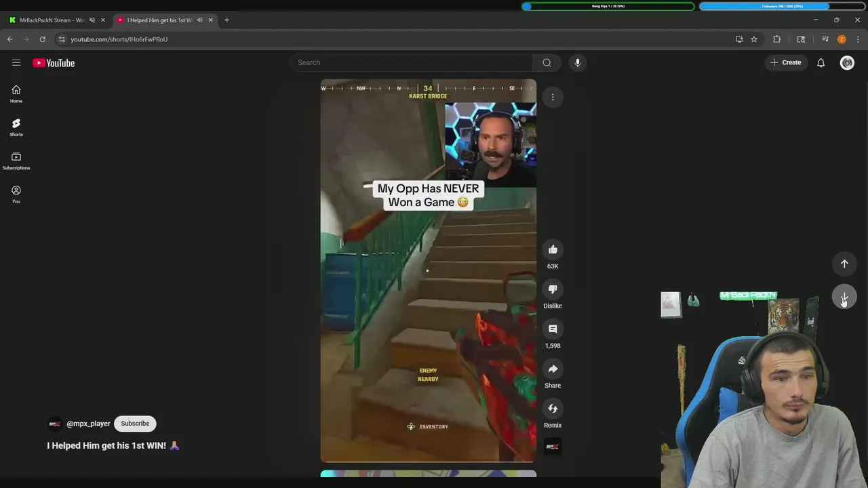Click the address bar URL

tap(119, 39)
